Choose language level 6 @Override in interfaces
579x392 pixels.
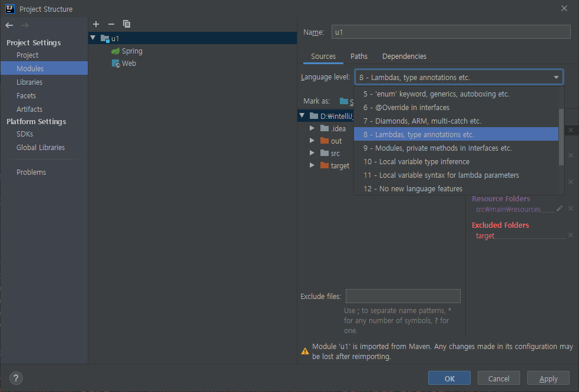click(x=456, y=107)
